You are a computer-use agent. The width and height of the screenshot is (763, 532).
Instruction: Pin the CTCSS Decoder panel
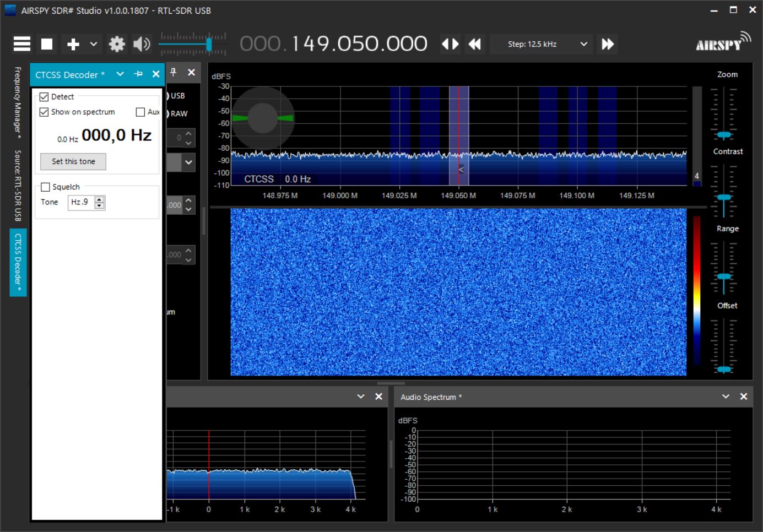(138, 74)
